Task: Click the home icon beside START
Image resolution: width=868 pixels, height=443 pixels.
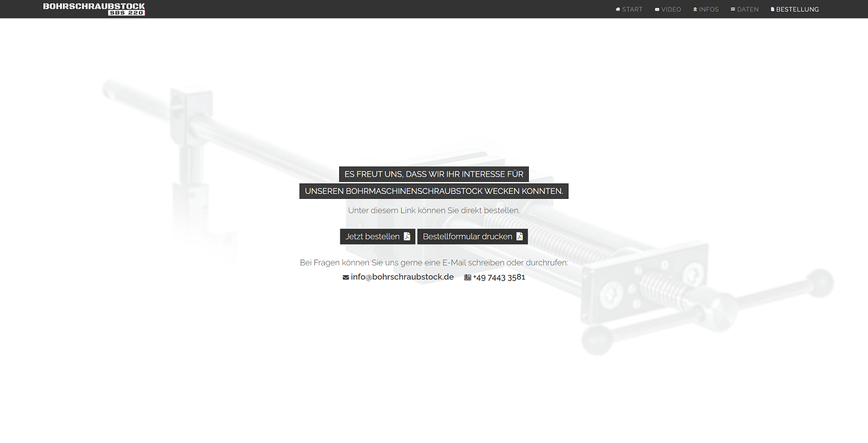Action: [x=618, y=9]
